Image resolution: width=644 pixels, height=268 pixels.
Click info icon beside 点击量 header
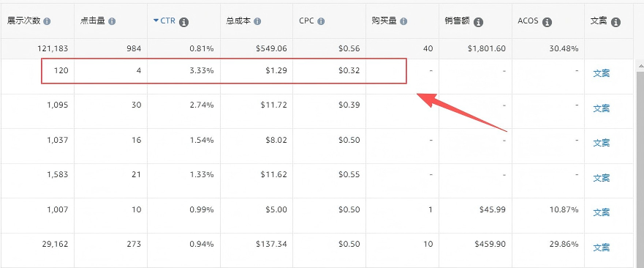tap(112, 21)
